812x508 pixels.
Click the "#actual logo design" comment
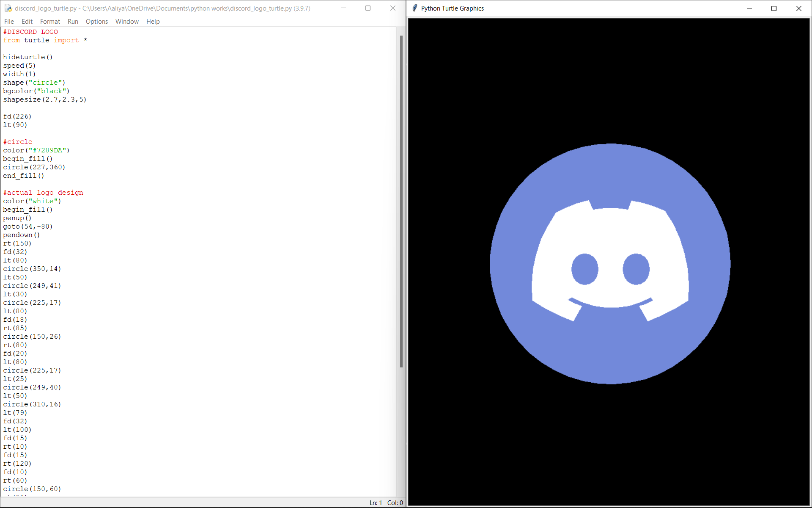[x=43, y=193]
